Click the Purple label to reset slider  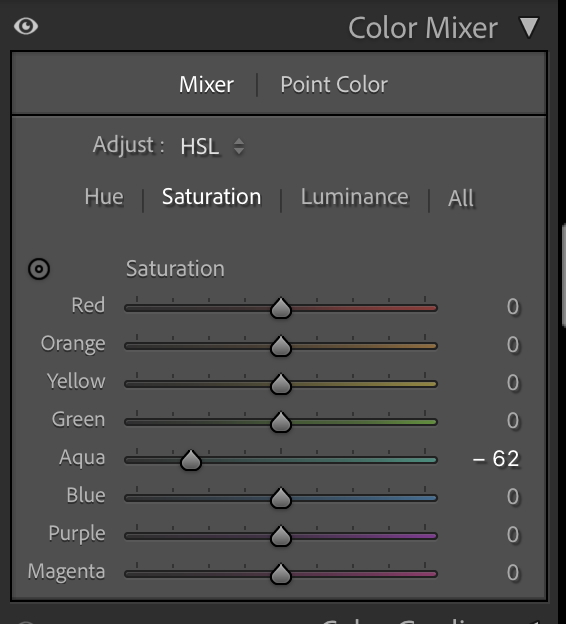click(77, 534)
